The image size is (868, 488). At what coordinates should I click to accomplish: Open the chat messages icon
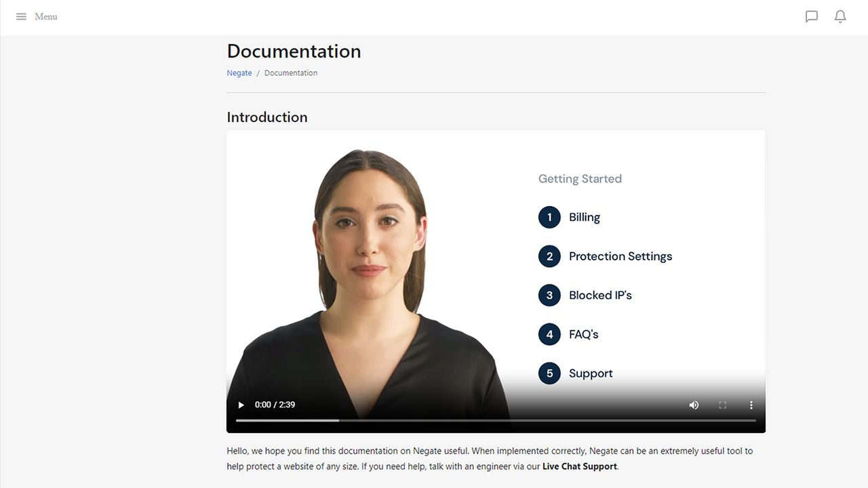[812, 16]
